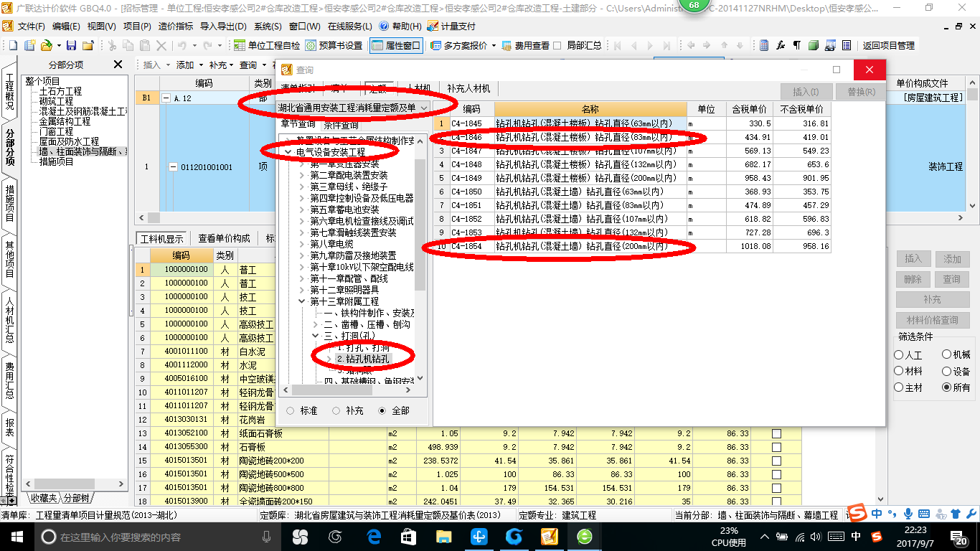Open the 措施项目 vertical side tab
Viewport: 980px width, 551px height.
pos(9,203)
